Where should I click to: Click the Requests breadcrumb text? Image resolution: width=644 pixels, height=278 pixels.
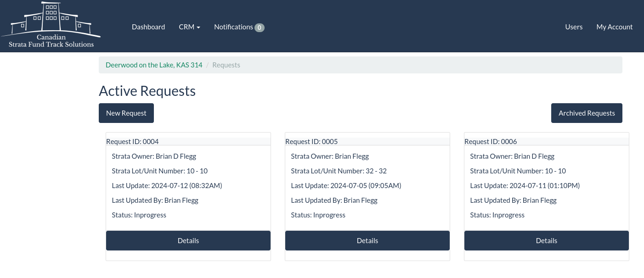pos(226,65)
